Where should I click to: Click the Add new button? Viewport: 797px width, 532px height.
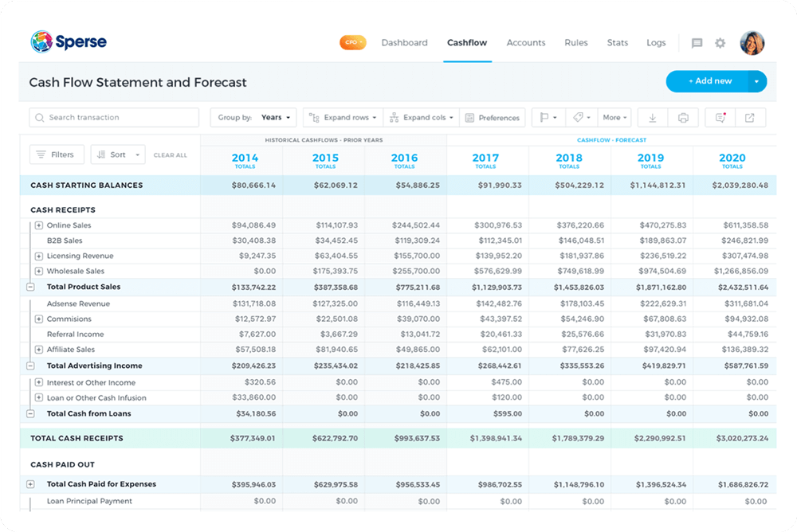pos(707,81)
